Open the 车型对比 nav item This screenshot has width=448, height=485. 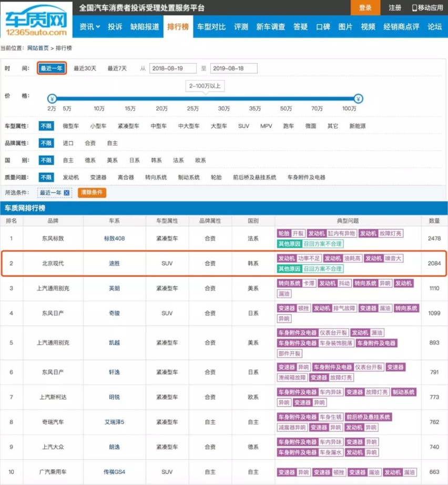tap(211, 27)
